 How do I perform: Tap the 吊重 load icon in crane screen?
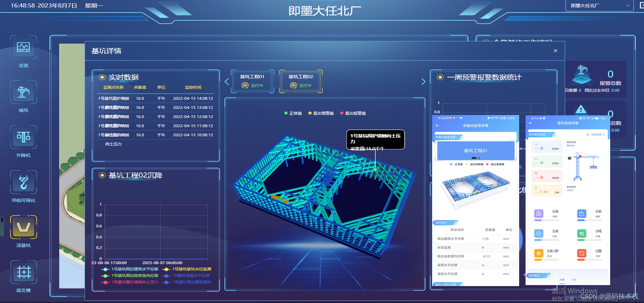click(581, 233)
